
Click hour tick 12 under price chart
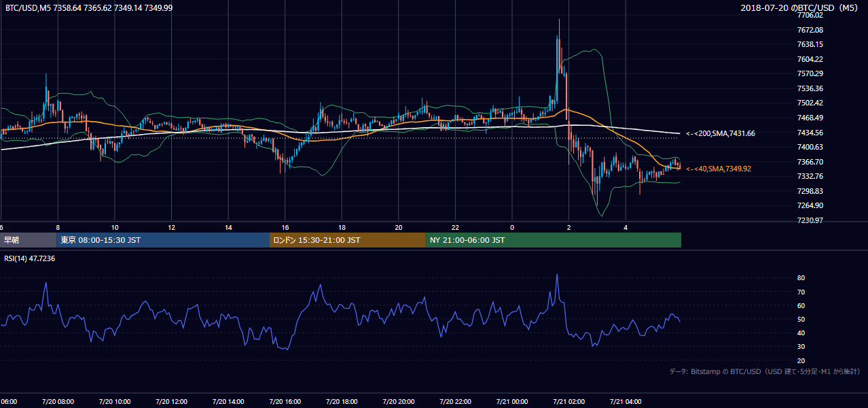click(172, 228)
